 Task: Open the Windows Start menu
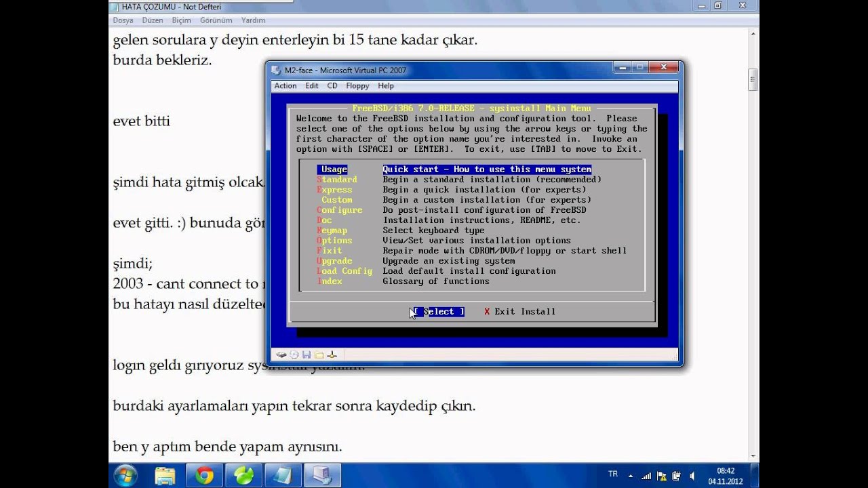[126, 475]
